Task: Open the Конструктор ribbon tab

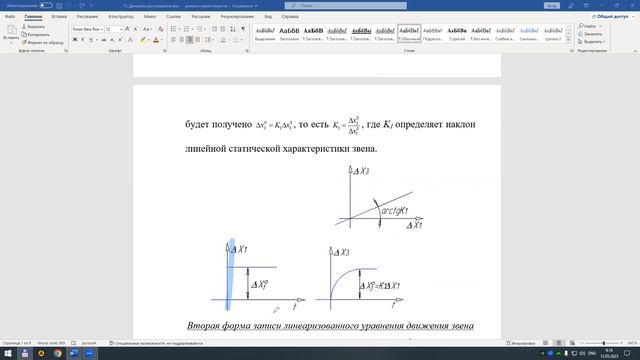Action: point(121,16)
